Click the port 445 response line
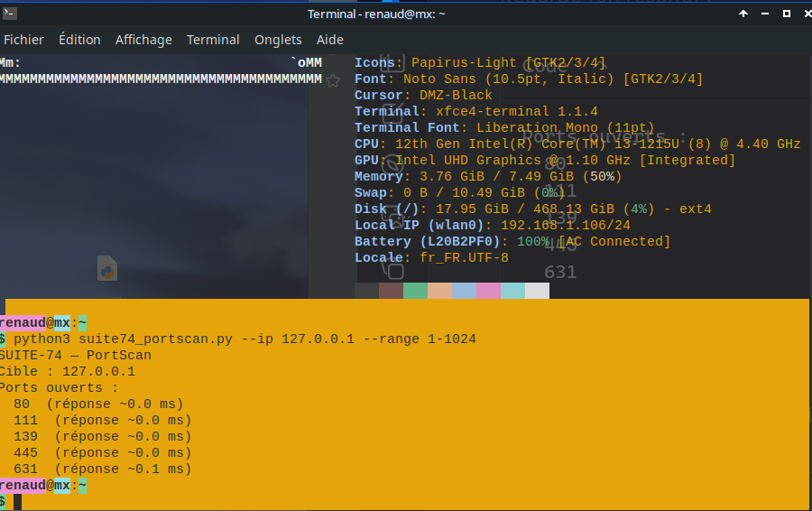The height and width of the screenshot is (511, 812). (x=103, y=453)
